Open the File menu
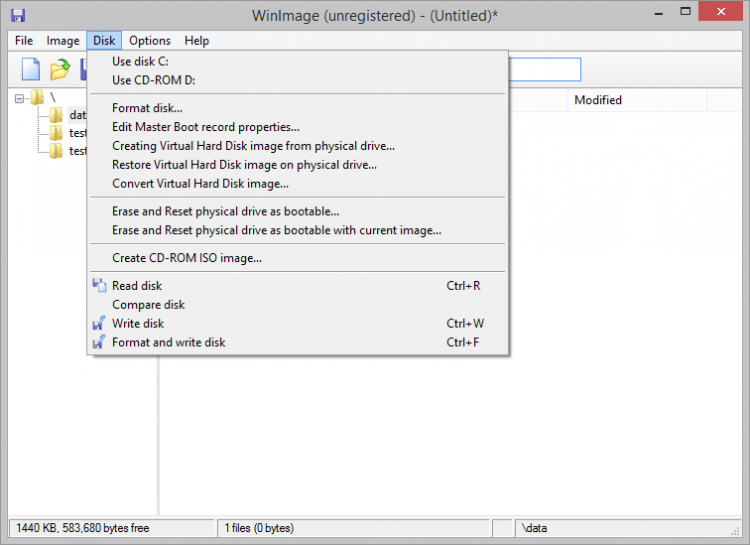Viewport: 750px width, 545px height. tap(24, 41)
